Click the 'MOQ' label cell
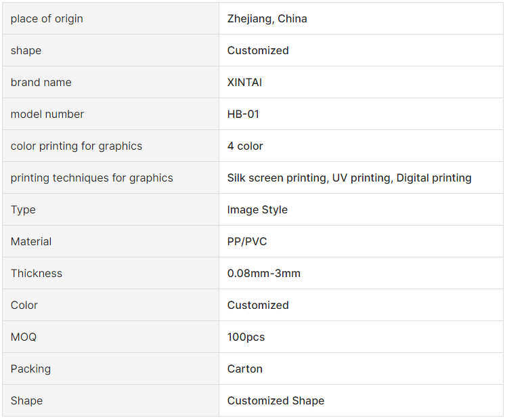 pyautogui.click(x=110, y=337)
